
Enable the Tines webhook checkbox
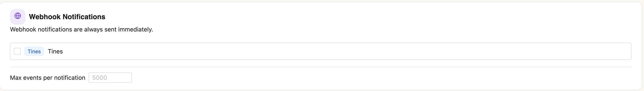[x=17, y=51]
